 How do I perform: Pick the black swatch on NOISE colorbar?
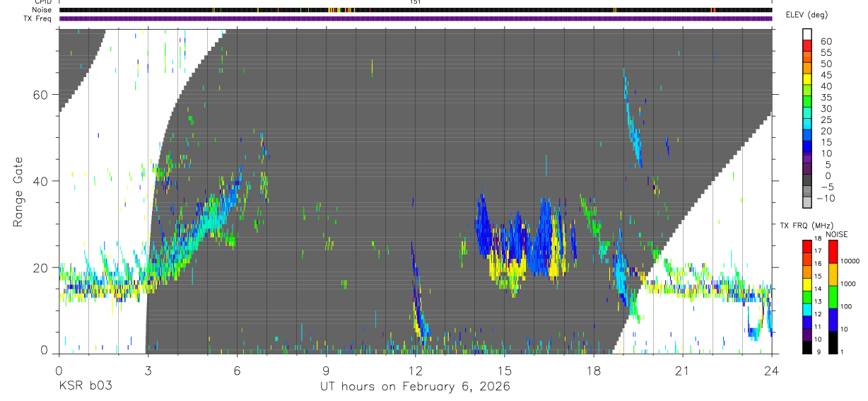click(833, 341)
